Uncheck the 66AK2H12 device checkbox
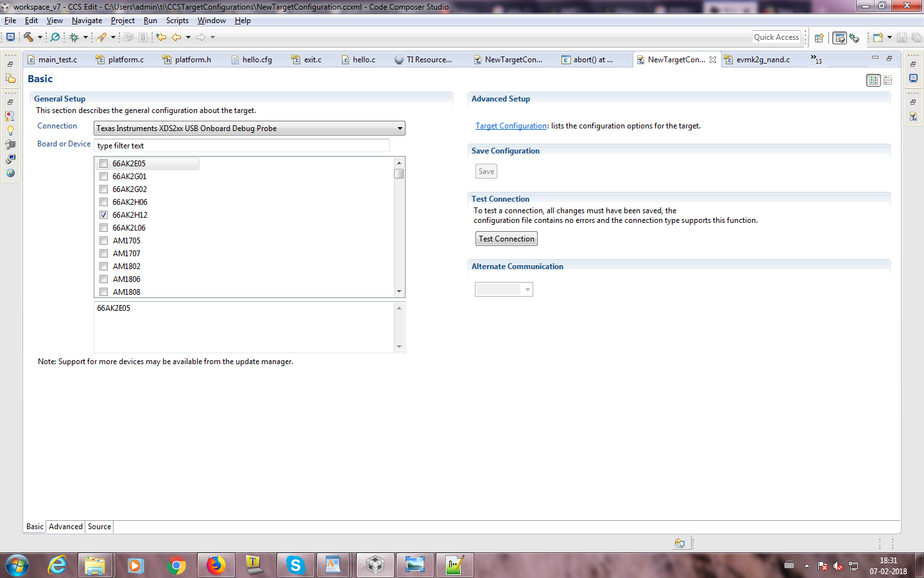 click(x=104, y=215)
